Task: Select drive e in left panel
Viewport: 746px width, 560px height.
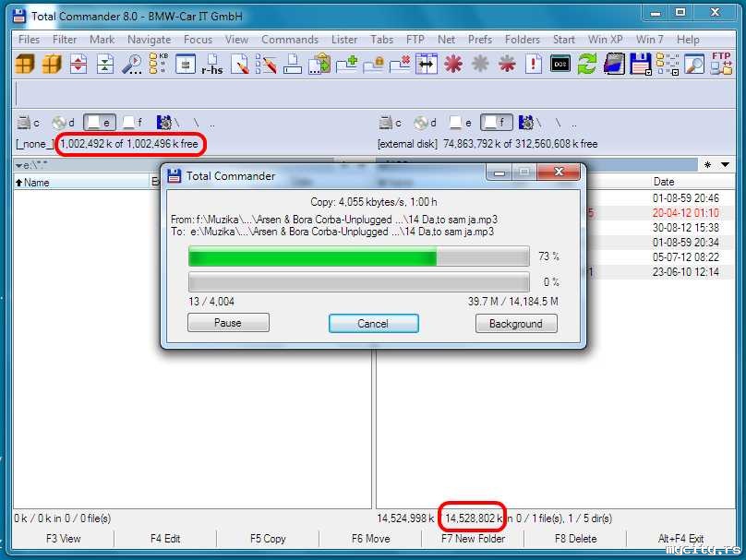Action: pyautogui.click(x=100, y=123)
